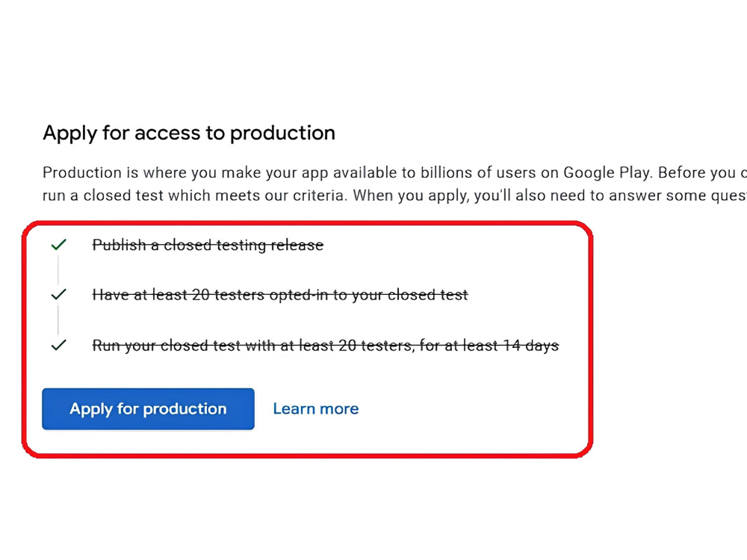Screen dimensions: 747x560
Task: Click the production access description paragraph
Action: coord(373,184)
